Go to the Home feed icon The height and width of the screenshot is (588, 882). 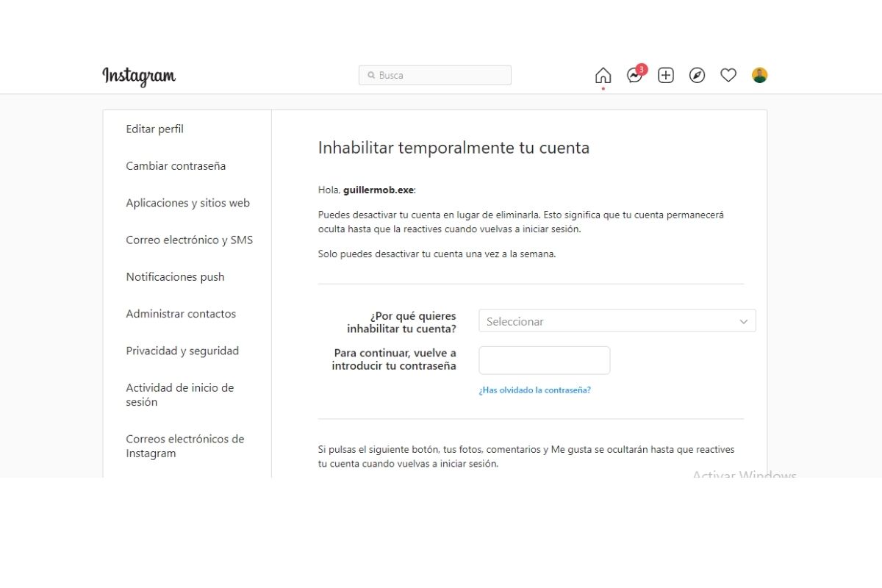pyautogui.click(x=603, y=75)
